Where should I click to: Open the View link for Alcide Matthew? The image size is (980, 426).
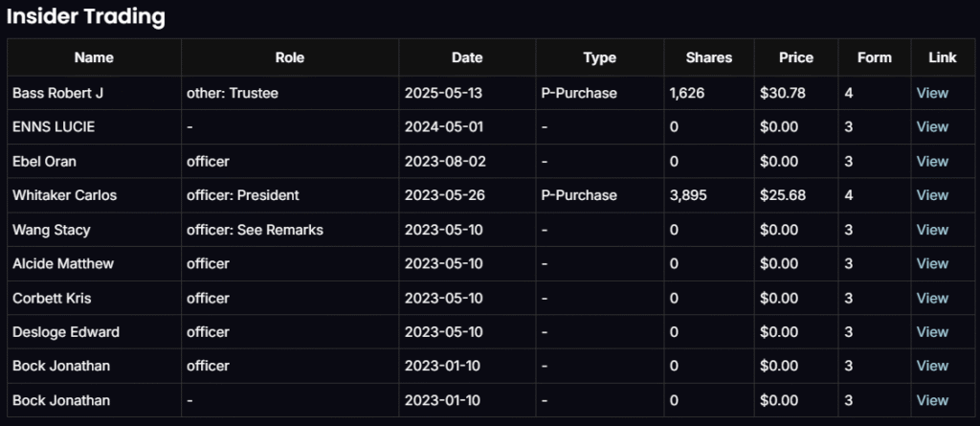[932, 263]
